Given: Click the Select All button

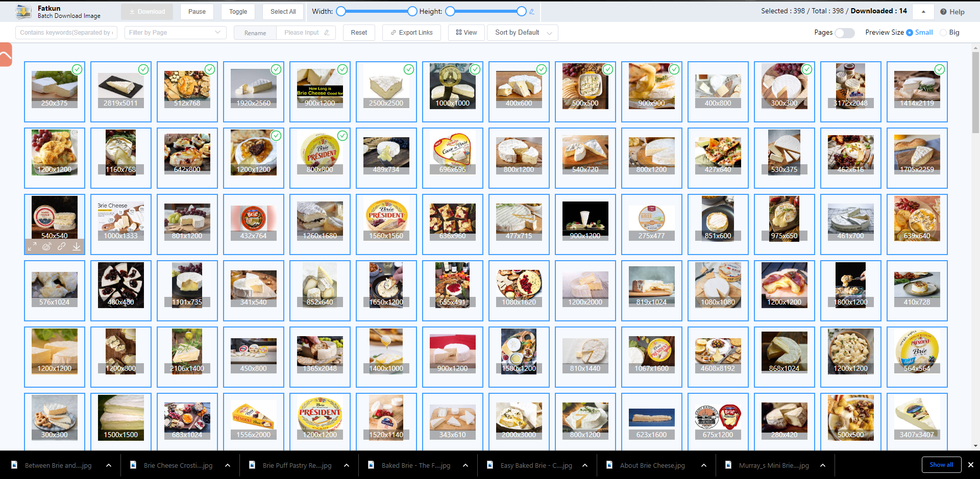Looking at the screenshot, I should [x=283, y=11].
